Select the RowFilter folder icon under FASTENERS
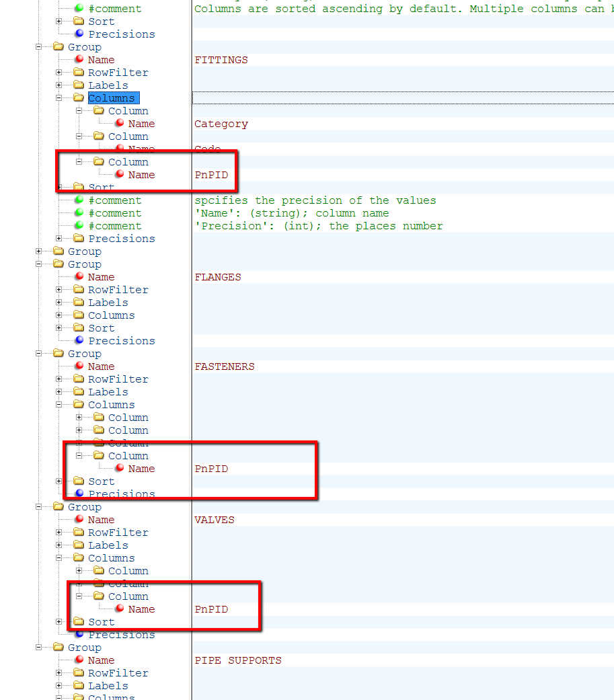 tap(78, 379)
